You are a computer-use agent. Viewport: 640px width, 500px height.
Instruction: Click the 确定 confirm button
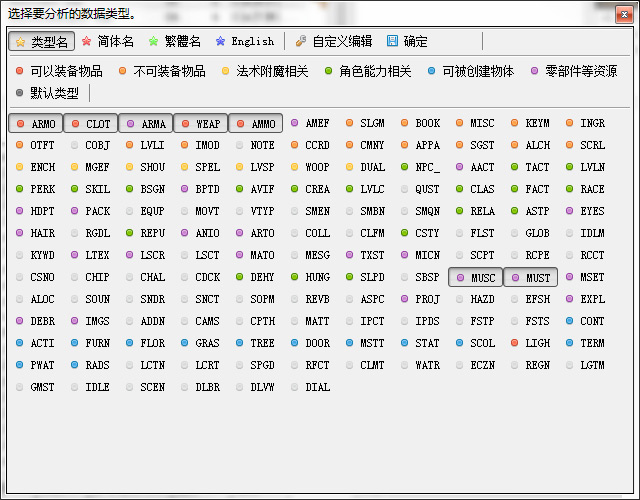(x=407, y=41)
